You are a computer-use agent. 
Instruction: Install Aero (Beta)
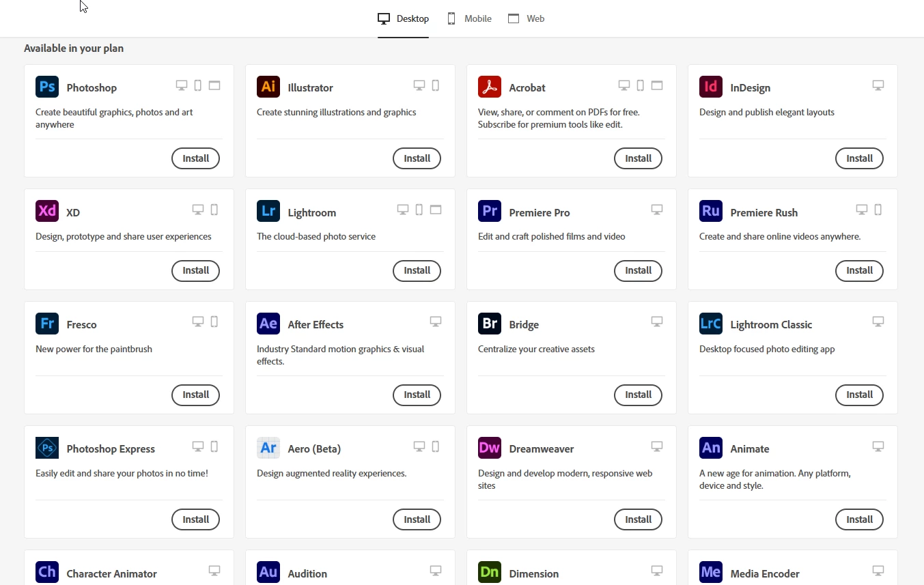(x=417, y=519)
